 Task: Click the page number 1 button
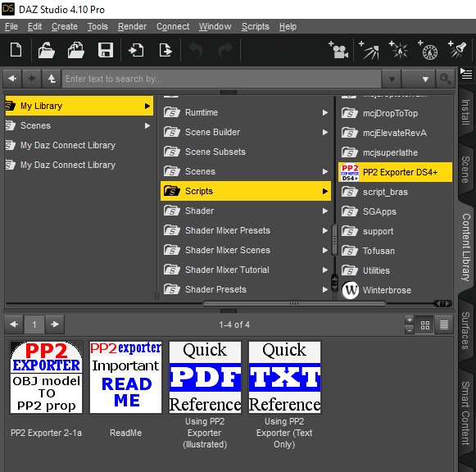pyautogui.click(x=34, y=324)
